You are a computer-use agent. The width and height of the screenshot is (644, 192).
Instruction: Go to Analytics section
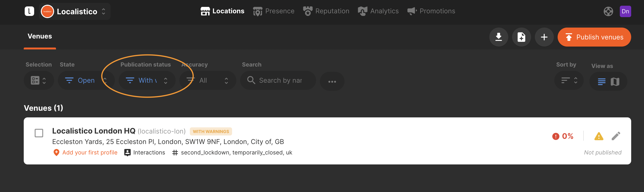378,11
